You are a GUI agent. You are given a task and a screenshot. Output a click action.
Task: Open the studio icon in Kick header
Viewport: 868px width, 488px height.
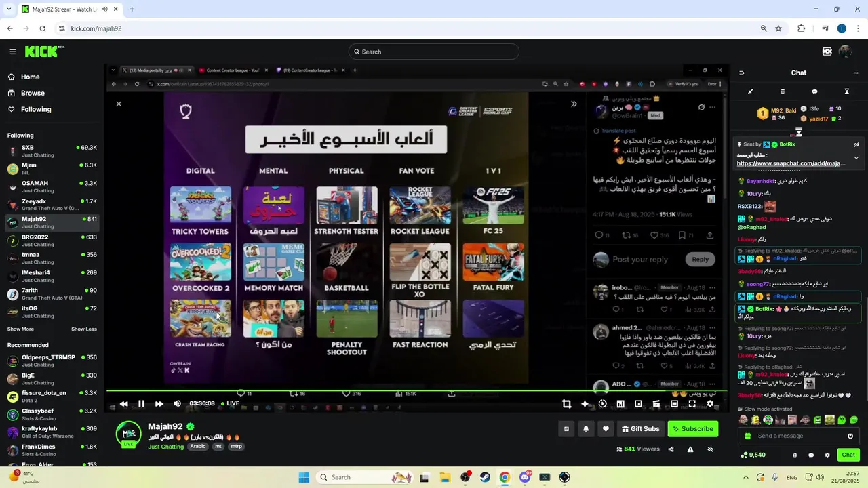click(x=827, y=52)
